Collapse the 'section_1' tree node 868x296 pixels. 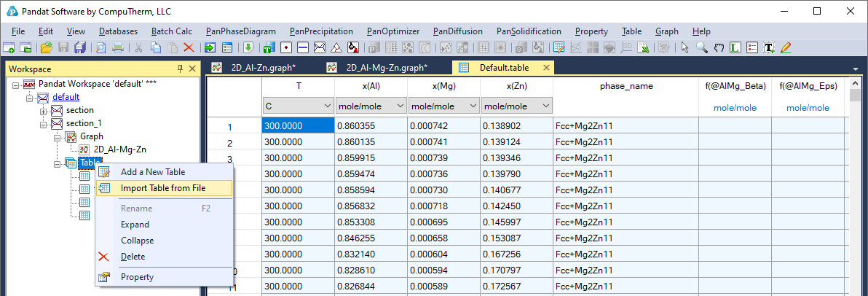(44, 123)
